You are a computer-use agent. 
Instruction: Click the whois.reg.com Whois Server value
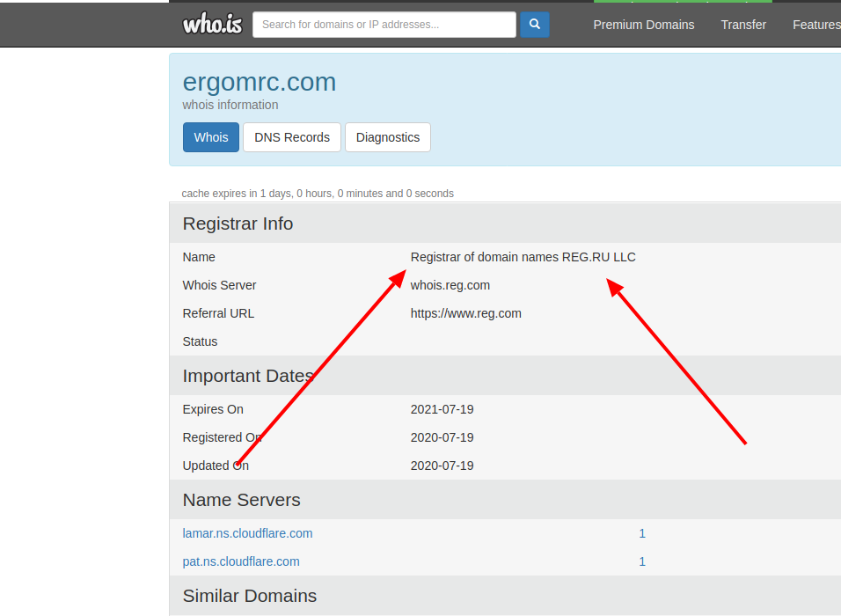tap(450, 285)
